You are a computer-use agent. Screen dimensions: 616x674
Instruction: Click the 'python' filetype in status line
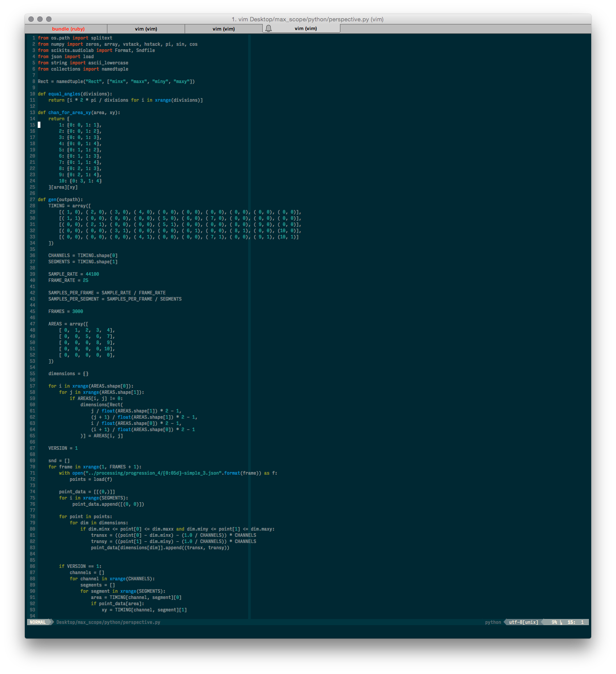coord(493,622)
